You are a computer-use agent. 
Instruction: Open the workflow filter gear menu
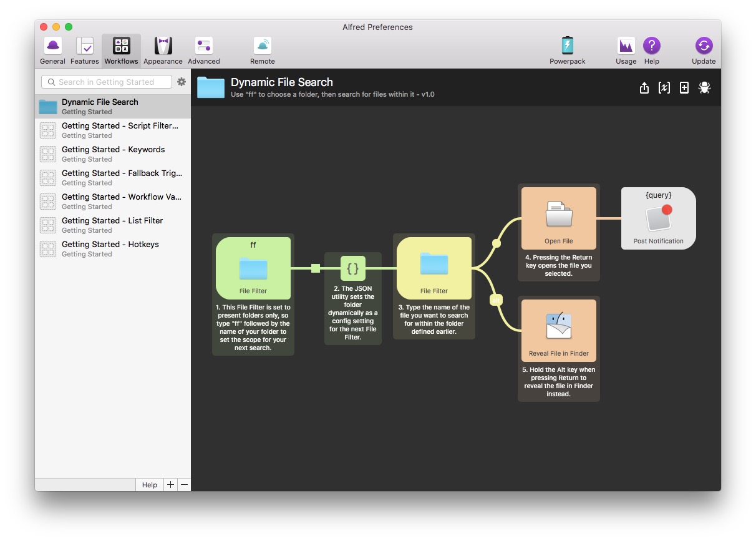[x=182, y=82]
